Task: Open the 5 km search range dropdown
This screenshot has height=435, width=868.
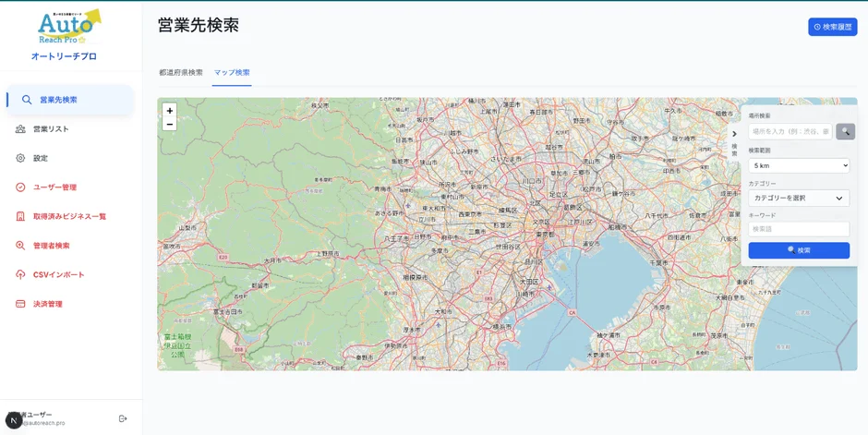Action: click(799, 166)
